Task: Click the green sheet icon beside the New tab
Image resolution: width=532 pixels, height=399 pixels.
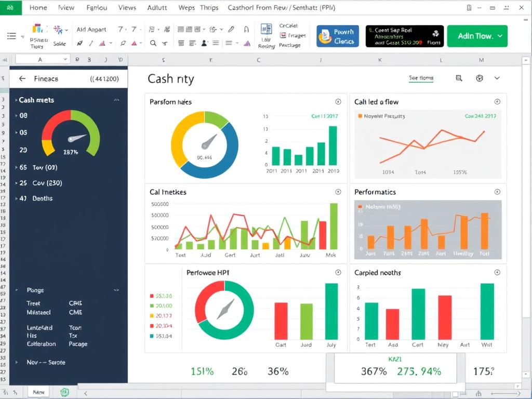Action: [64, 392]
